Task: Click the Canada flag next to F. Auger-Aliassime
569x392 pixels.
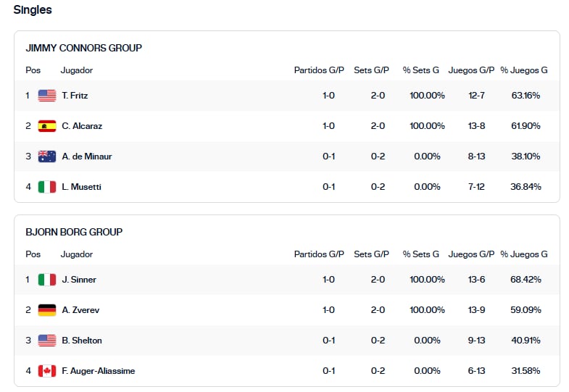Action: [47, 371]
